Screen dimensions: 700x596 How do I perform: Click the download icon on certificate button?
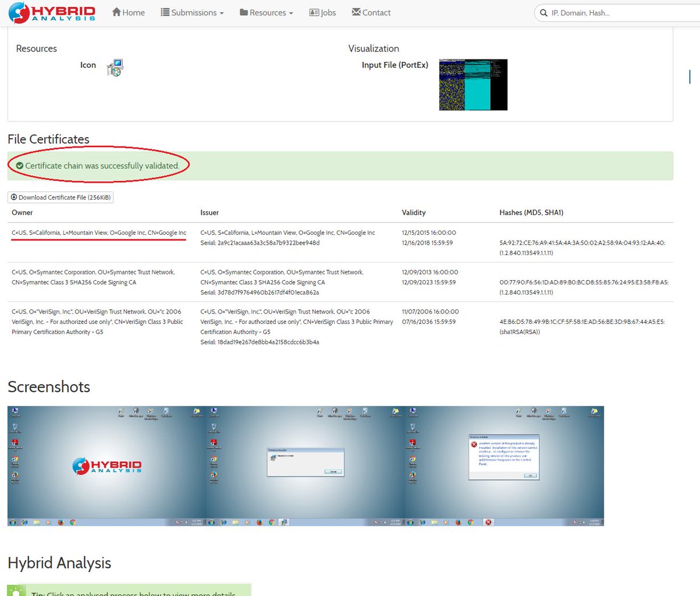coord(14,197)
